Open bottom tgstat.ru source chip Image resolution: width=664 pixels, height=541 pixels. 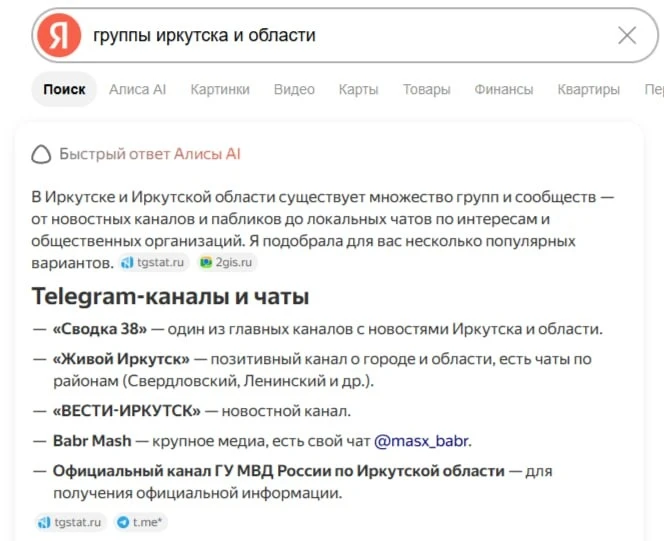[x=70, y=522]
